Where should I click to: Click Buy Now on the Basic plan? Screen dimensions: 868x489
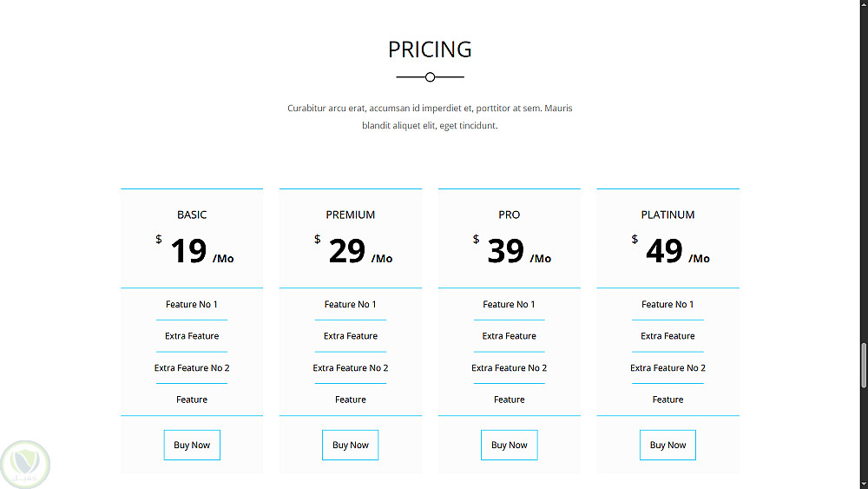point(192,445)
